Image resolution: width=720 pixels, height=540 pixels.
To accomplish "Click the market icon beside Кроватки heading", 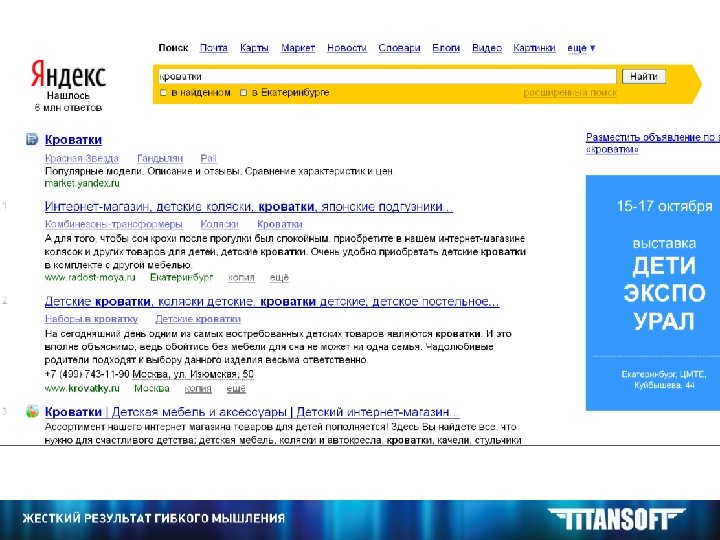I will (x=32, y=139).
